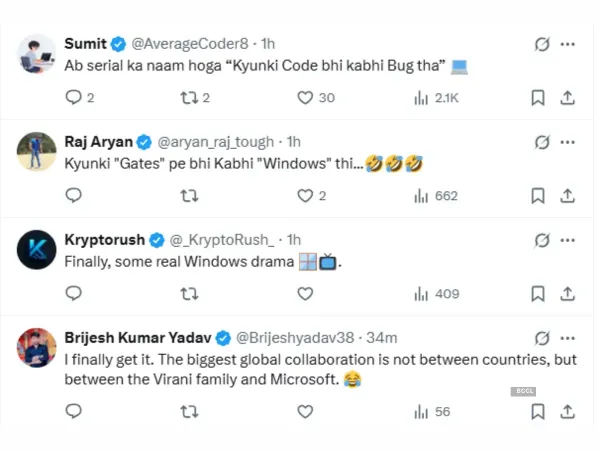Bookmark Brijesh Kumar Yadav's tweet
The height and width of the screenshot is (450, 600).
[x=537, y=411]
